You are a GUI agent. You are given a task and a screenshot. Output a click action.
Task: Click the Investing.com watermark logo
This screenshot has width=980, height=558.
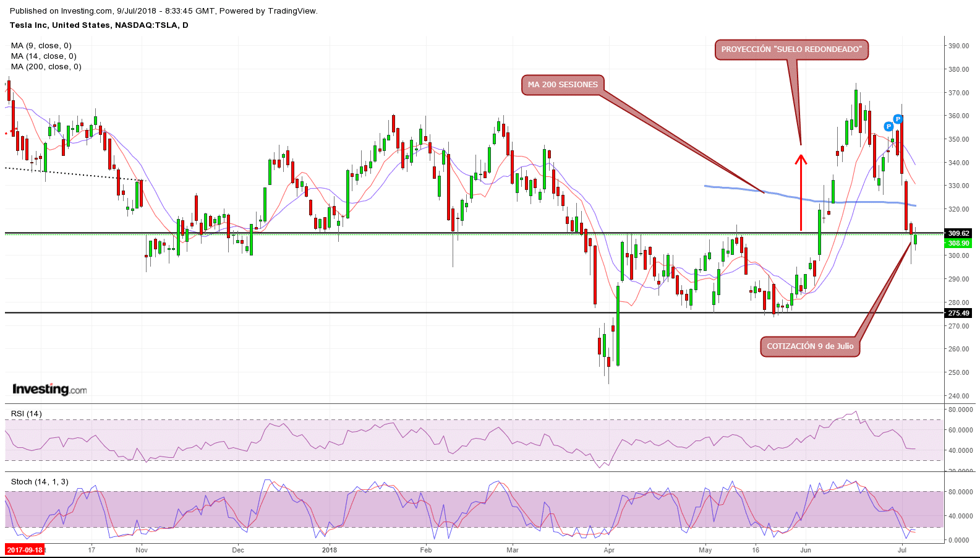(x=49, y=389)
